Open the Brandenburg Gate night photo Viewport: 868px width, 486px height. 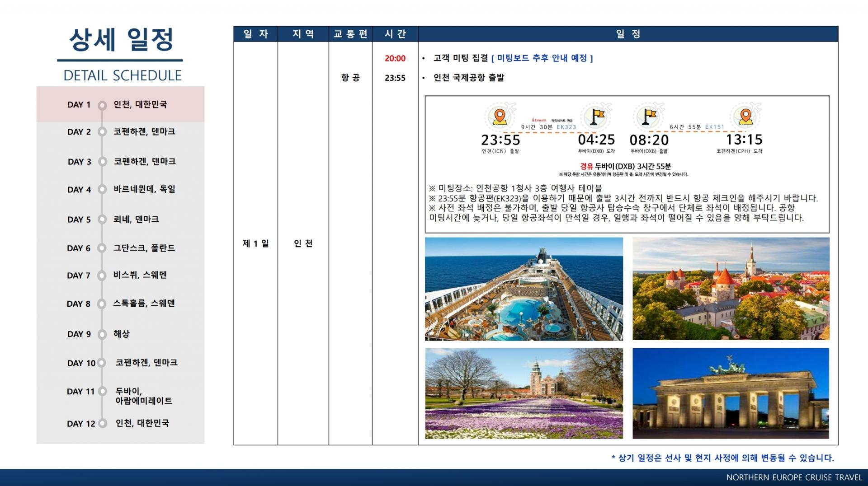731,393
